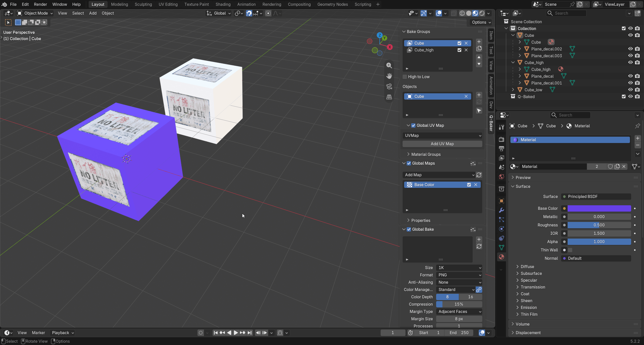Viewport: 644px width, 345px height.
Task: Click the Add UV Map button
Action: (x=442, y=144)
